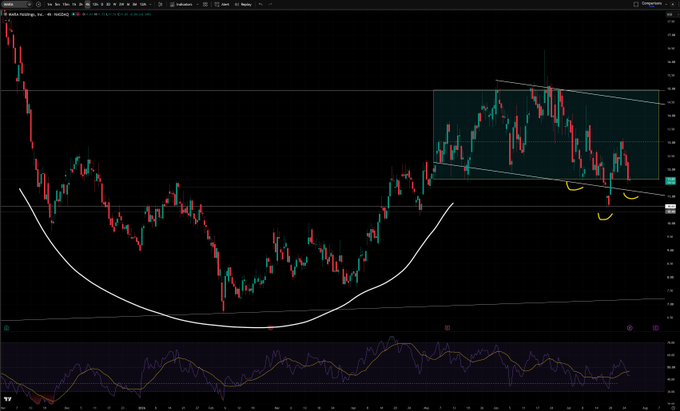Click the red event marker near May
Screen dimensions: 680x411
[447, 328]
